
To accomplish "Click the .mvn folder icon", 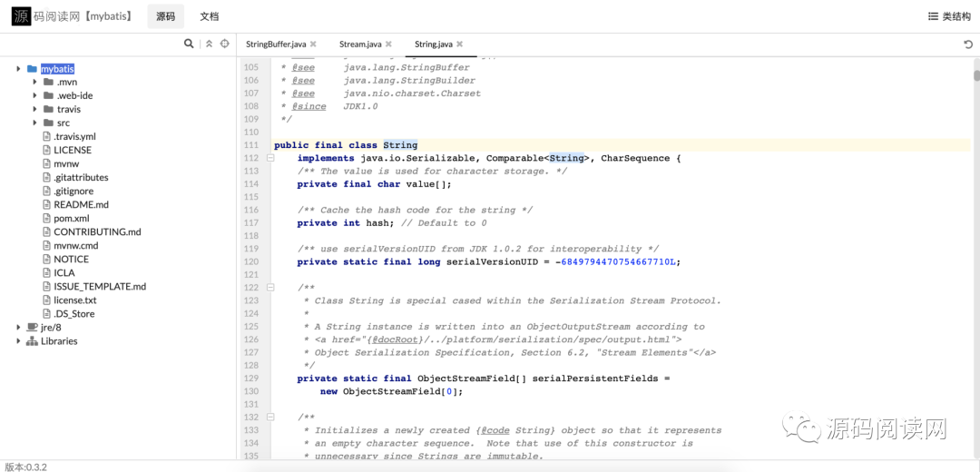I will pyautogui.click(x=48, y=82).
